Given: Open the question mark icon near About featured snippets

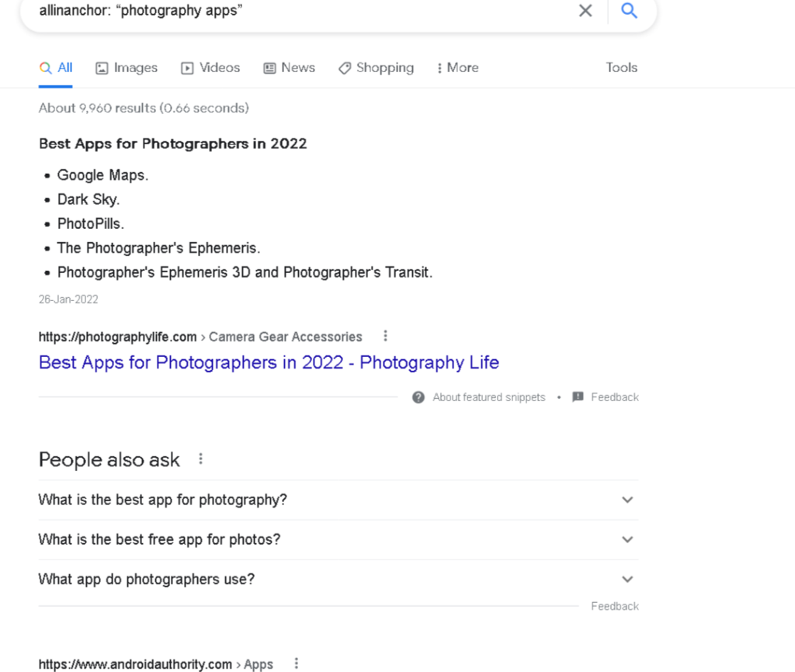Looking at the screenshot, I should pos(418,397).
